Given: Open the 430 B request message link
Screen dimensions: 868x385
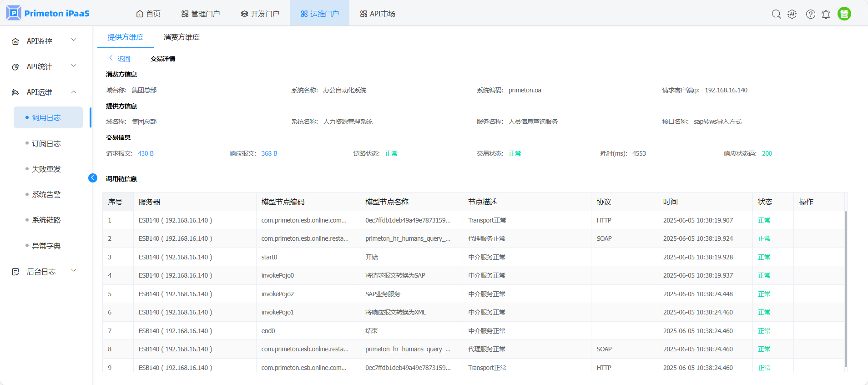Looking at the screenshot, I should tap(146, 153).
